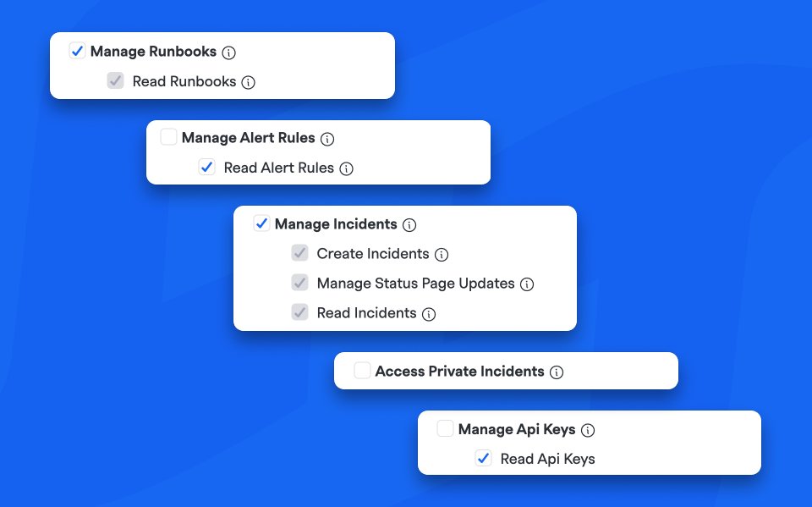This screenshot has height=507, width=812.
Task: Check the Manage Api Keys permission
Action: 445,429
